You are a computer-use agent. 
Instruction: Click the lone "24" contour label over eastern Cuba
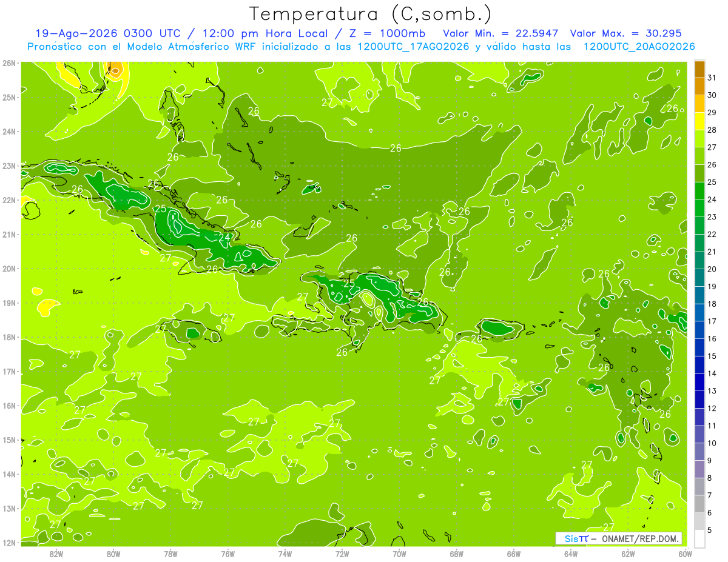[x=224, y=237]
